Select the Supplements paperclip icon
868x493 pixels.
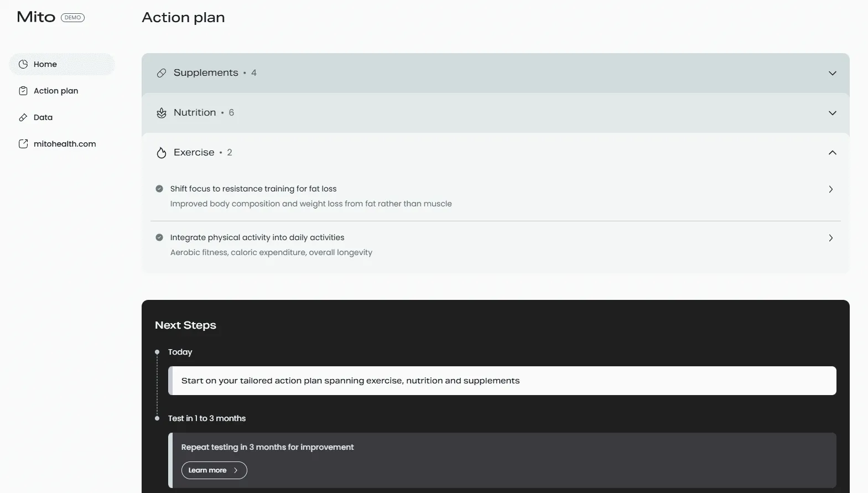pyautogui.click(x=161, y=72)
